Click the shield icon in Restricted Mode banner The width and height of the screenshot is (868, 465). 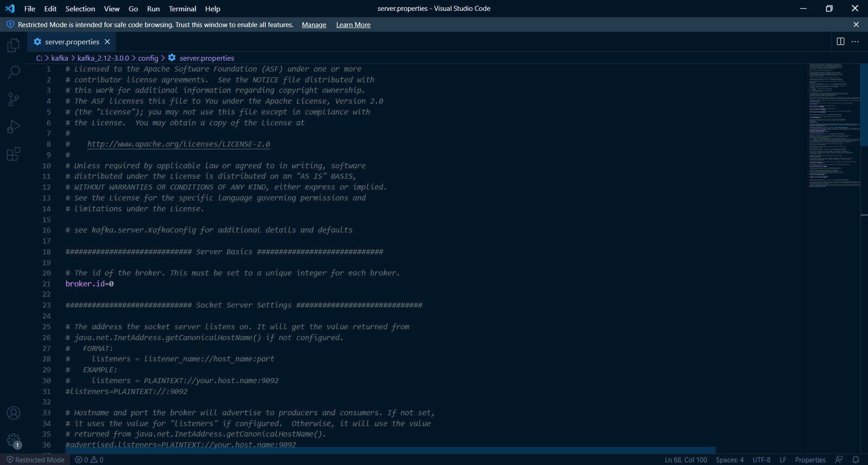click(x=10, y=25)
